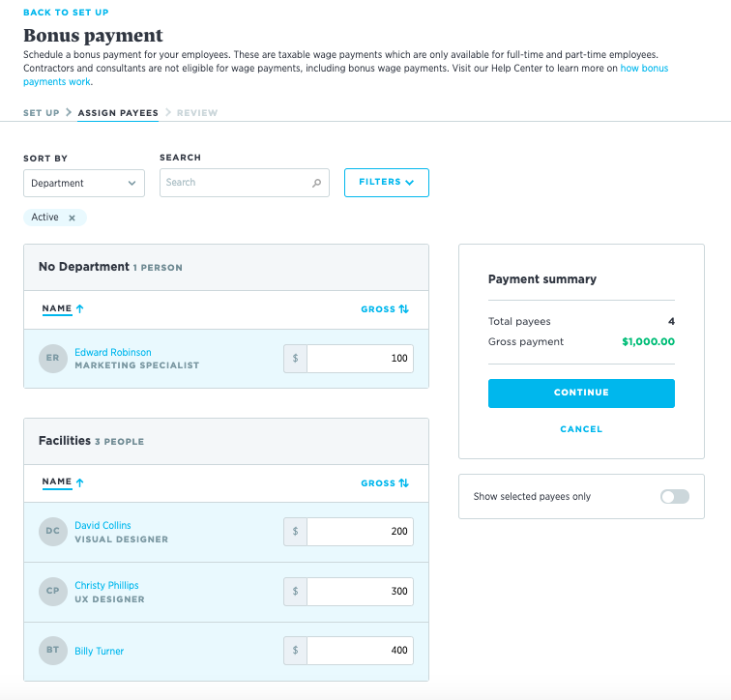
Task: Expand the Filters dropdown
Action: 386,183
